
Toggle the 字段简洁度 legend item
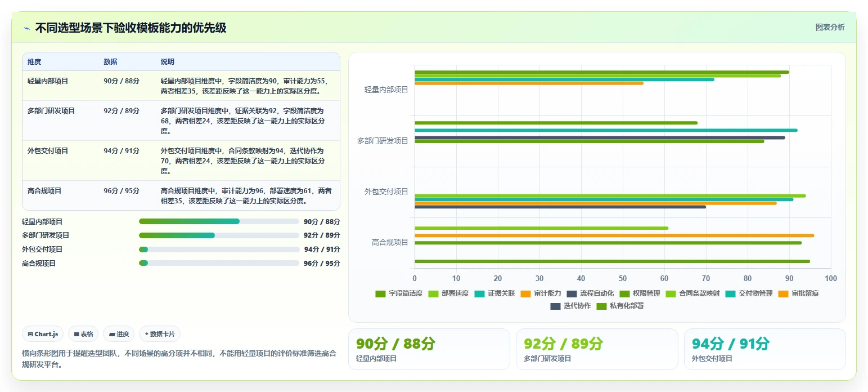coord(399,293)
